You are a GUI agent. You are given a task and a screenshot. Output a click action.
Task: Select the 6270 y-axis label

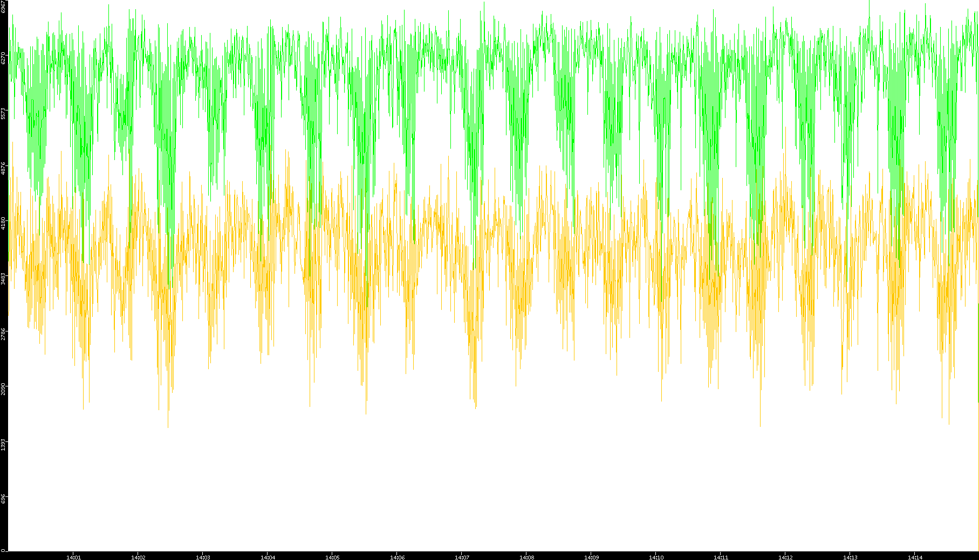click(x=4, y=58)
